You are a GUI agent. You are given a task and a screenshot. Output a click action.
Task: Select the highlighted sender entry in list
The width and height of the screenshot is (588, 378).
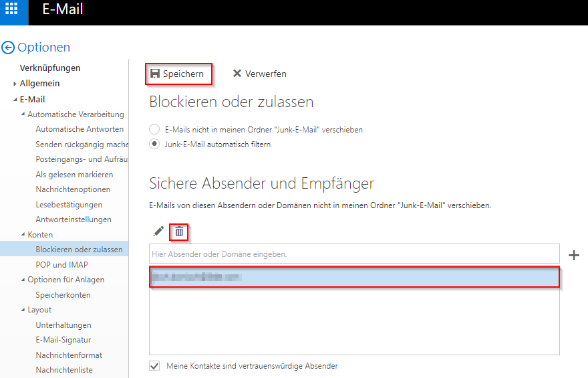pyautogui.click(x=353, y=276)
